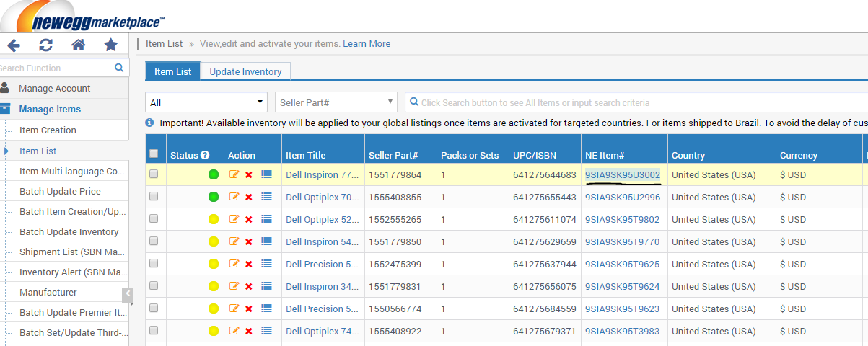
Task: Click the Manage Account person icon
Action: tap(5, 88)
